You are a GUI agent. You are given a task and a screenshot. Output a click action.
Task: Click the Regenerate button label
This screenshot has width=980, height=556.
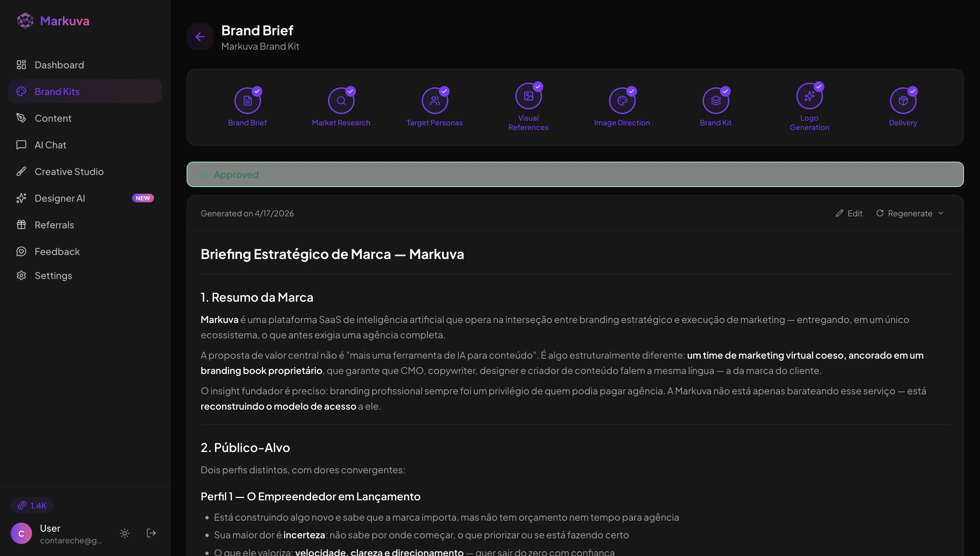[x=910, y=213]
